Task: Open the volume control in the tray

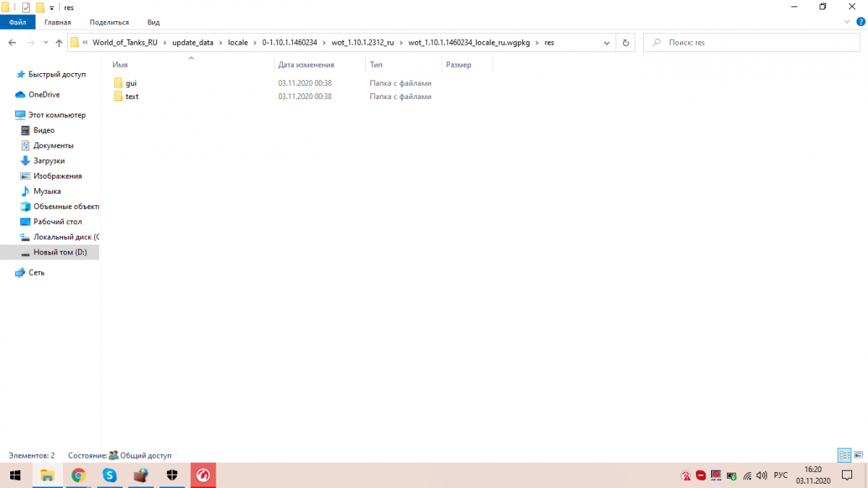Action: (761, 476)
